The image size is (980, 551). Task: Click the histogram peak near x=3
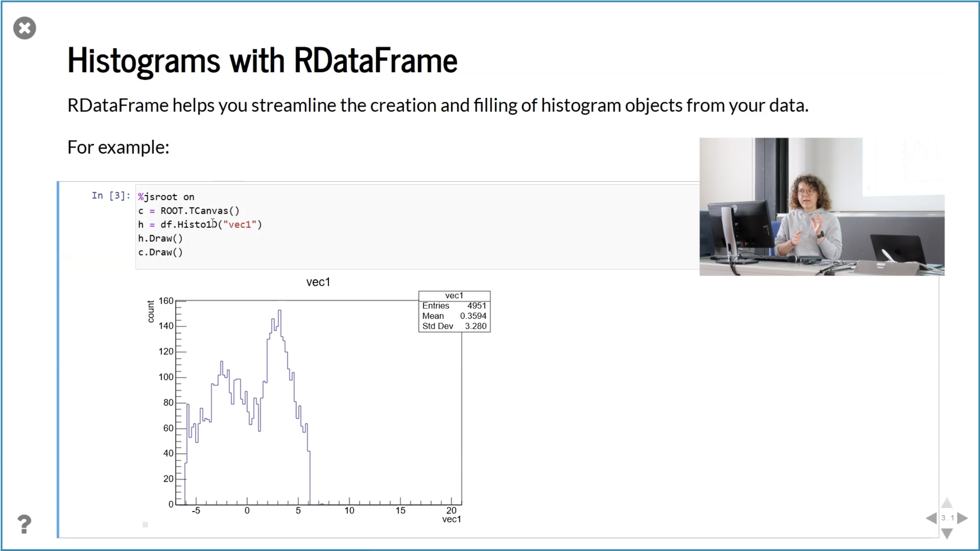(280, 312)
